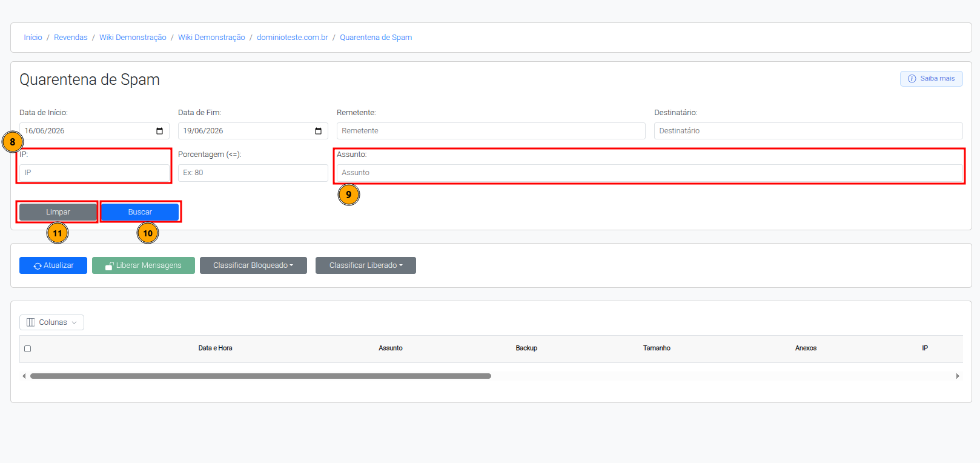Open the second Wiki Demonstração breadcrumb
The width and height of the screenshot is (980, 463).
211,38
